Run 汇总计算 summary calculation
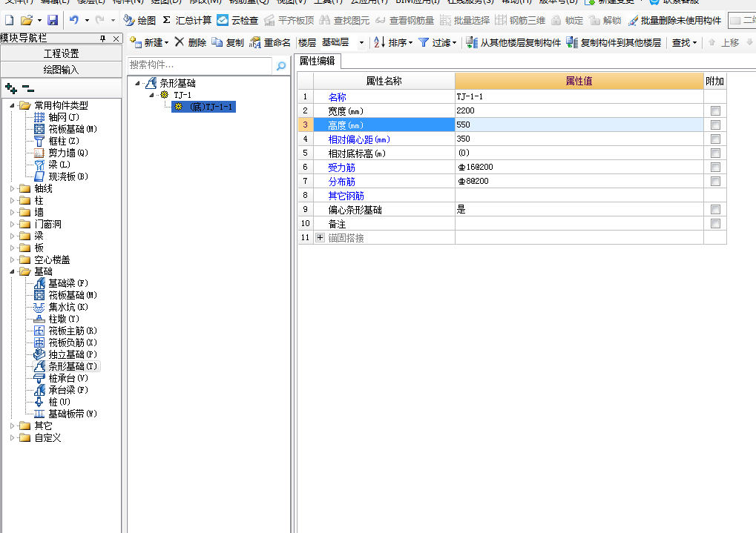This screenshot has height=533, width=756. pyautogui.click(x=187, y=20)
